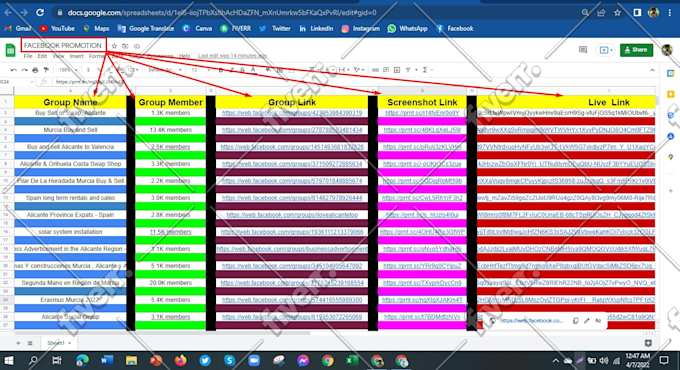This screenshot has width=680, height=370.
Task: Remove link in hover preview card
Action: (598, 321)
